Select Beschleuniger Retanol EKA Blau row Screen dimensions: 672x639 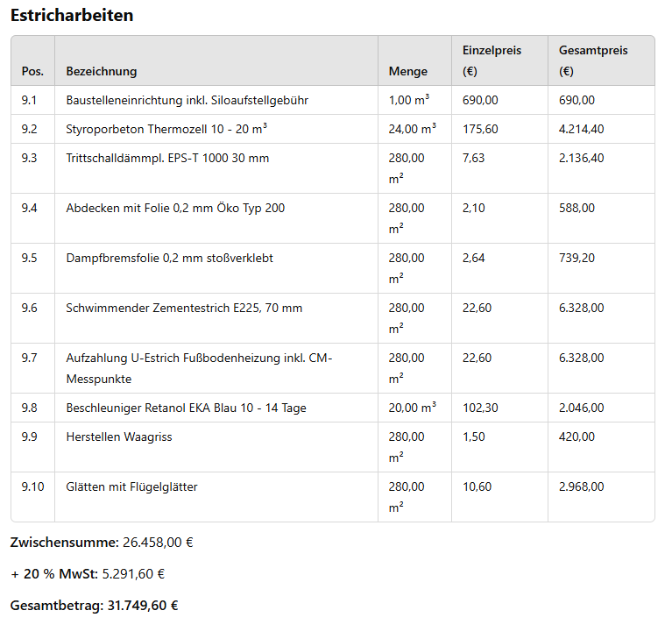pyautogui.click(x=186, y=408)
